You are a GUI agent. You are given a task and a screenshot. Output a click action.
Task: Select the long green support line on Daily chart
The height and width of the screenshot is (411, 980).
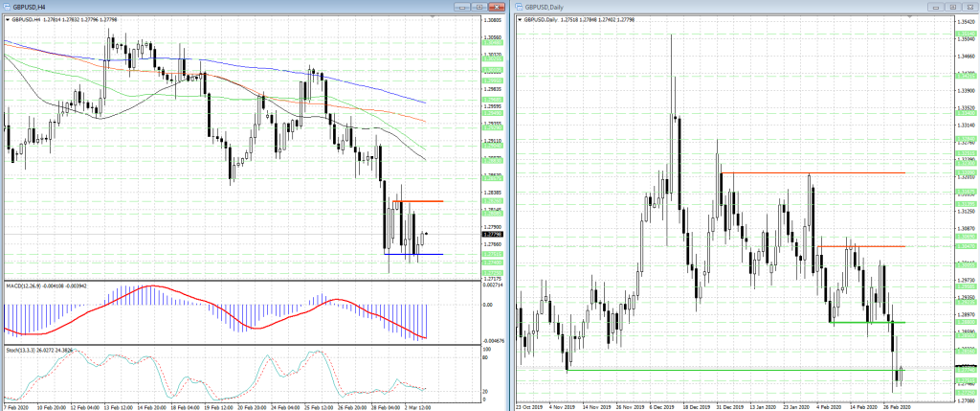[736, 371]
